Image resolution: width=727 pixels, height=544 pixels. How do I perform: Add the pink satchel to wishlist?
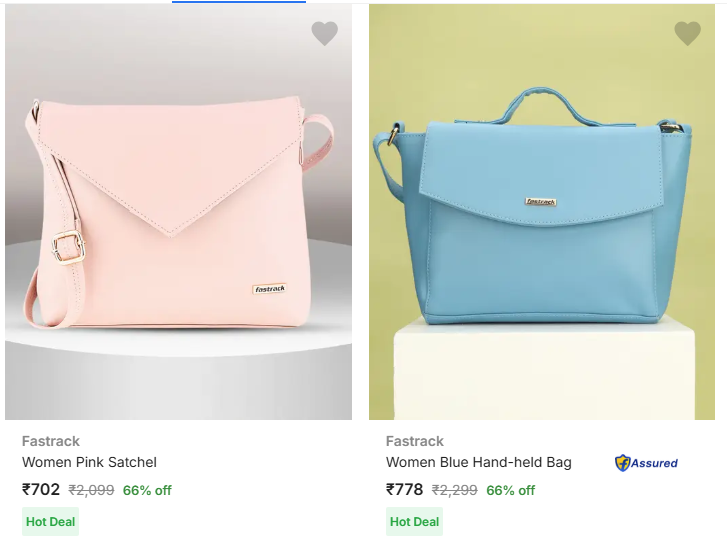click(325, 34)
